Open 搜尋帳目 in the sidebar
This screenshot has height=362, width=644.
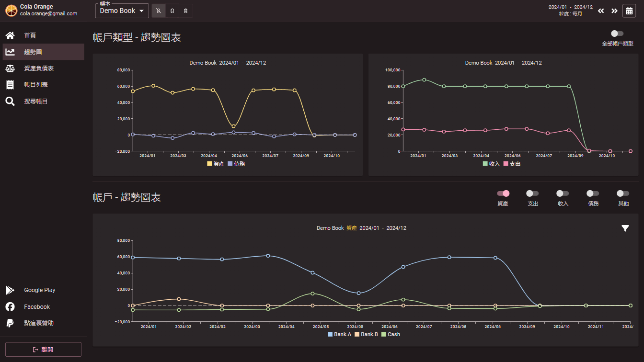coord(35,102)
